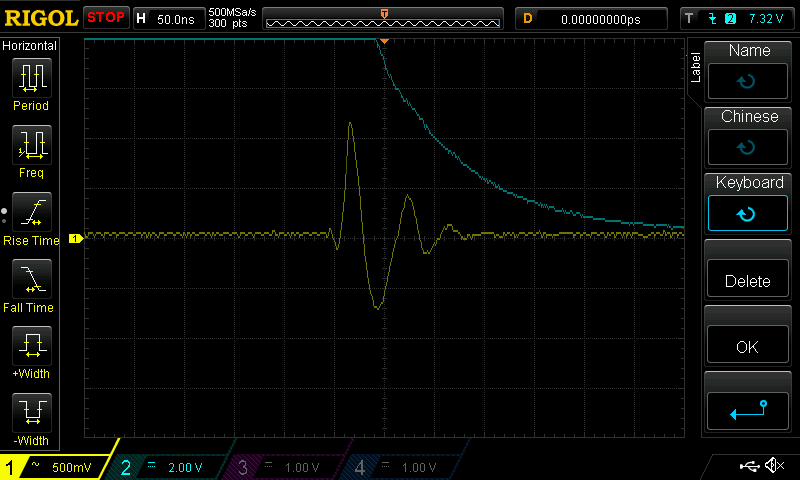Select the Keyboard menu item

747,204
